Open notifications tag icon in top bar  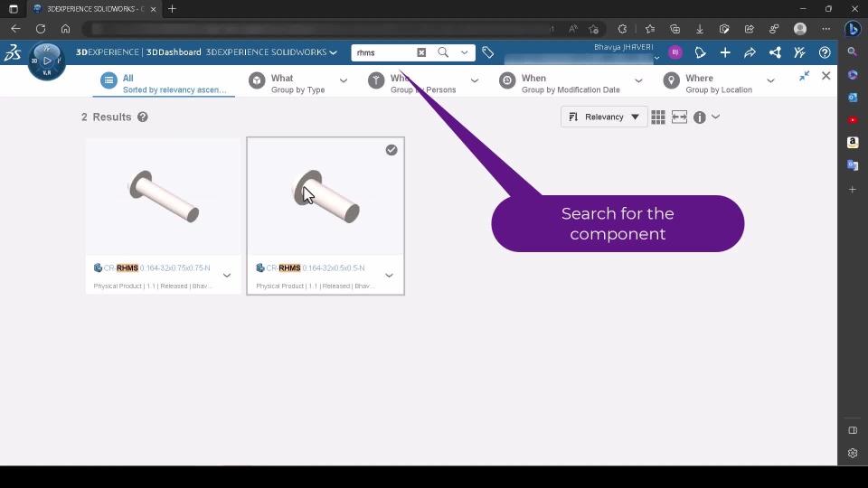click(x=700, y=52)
